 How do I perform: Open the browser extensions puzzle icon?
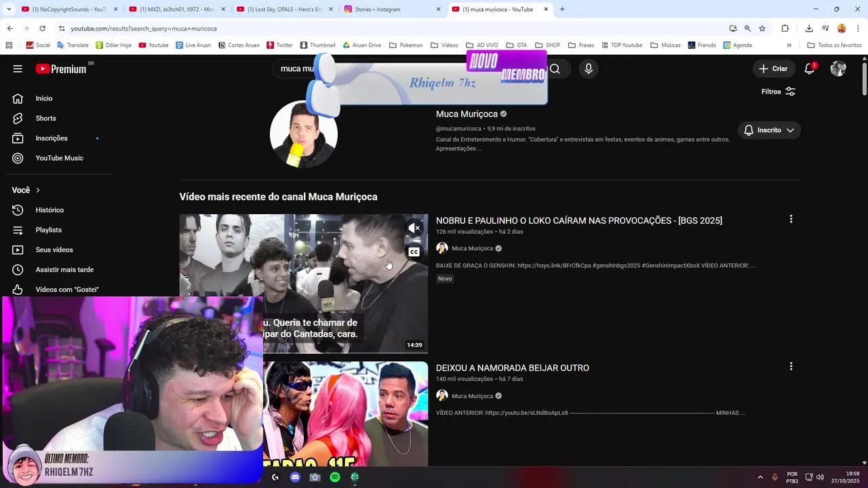coord(785,28)
